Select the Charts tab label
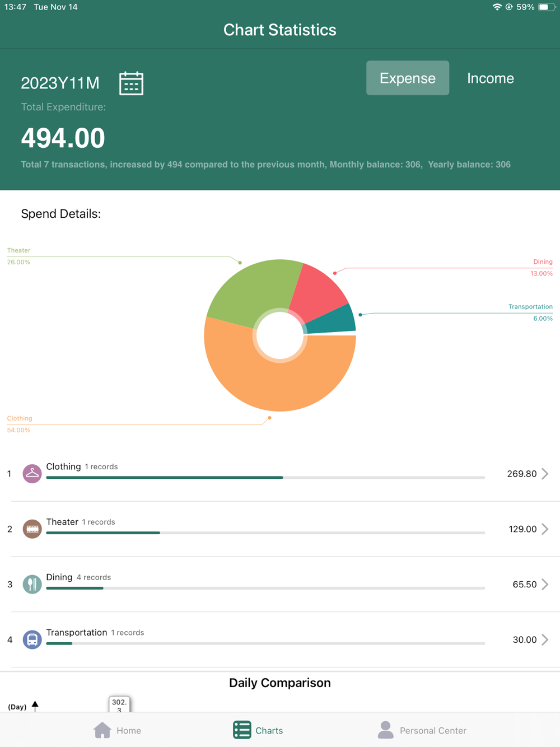 [269, 731]
